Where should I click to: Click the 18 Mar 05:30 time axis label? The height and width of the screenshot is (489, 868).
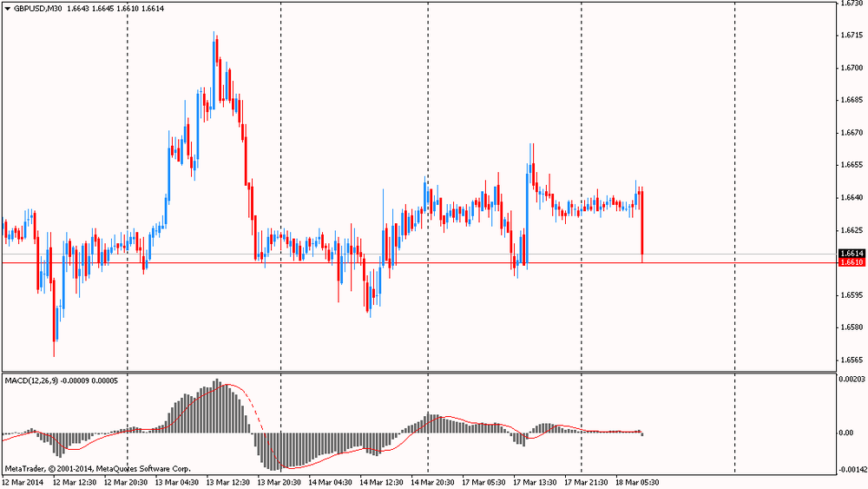[637, 482]
